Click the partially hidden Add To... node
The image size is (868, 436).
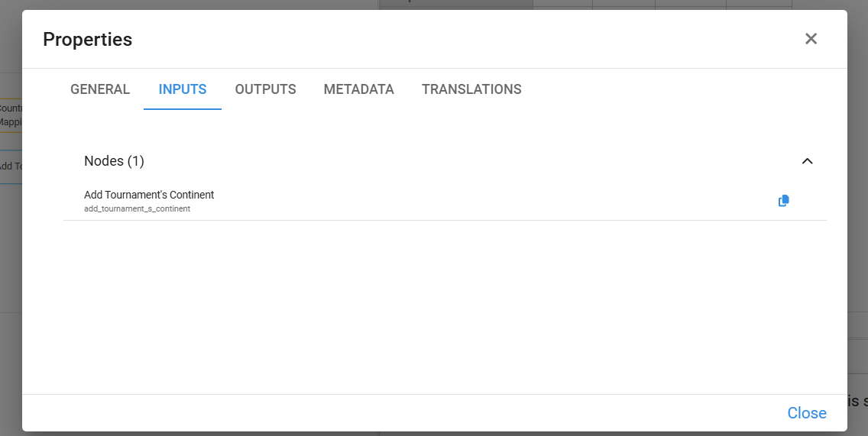point(11,166)
